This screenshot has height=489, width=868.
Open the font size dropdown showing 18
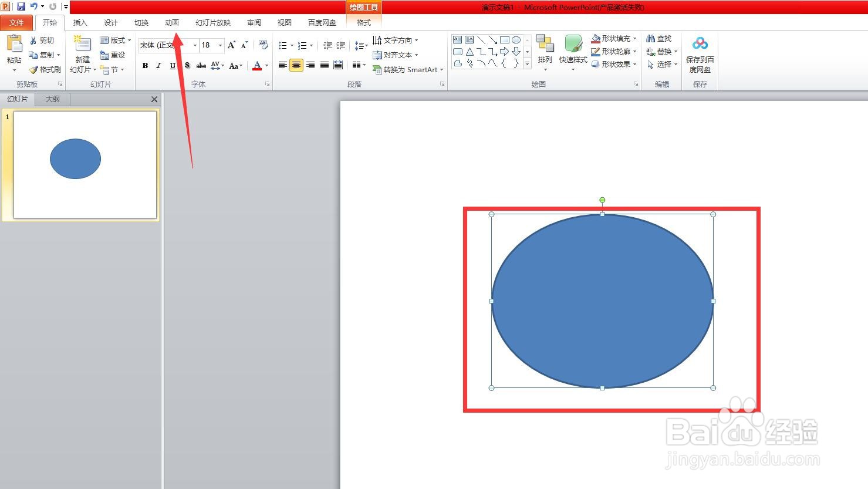tap(220, 45)
